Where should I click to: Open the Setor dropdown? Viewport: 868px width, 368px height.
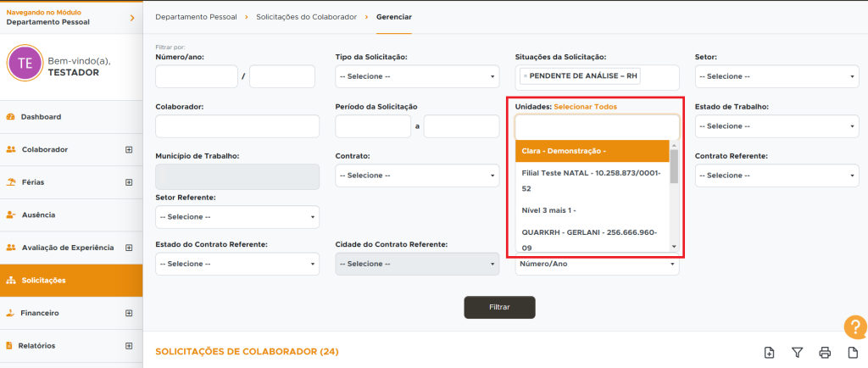776,76
